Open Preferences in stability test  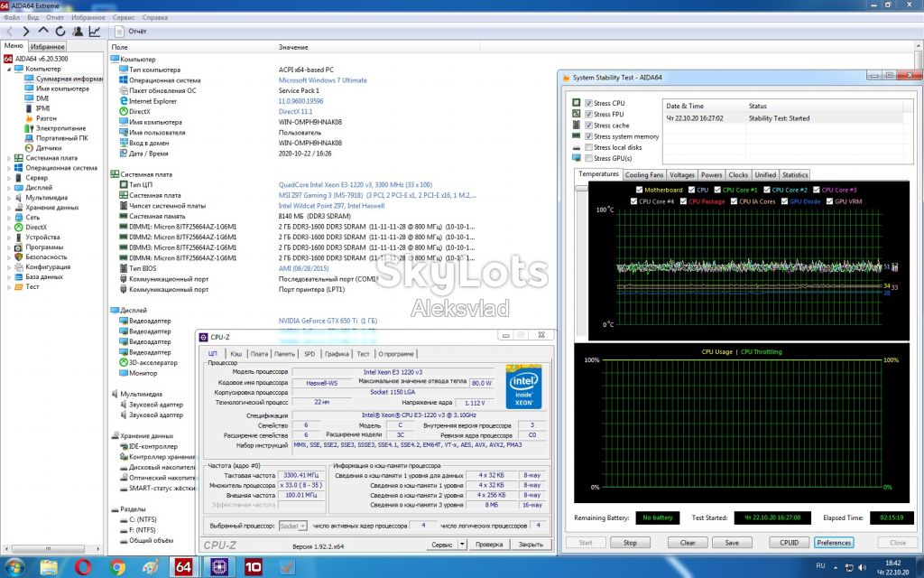tap(834, 543)
